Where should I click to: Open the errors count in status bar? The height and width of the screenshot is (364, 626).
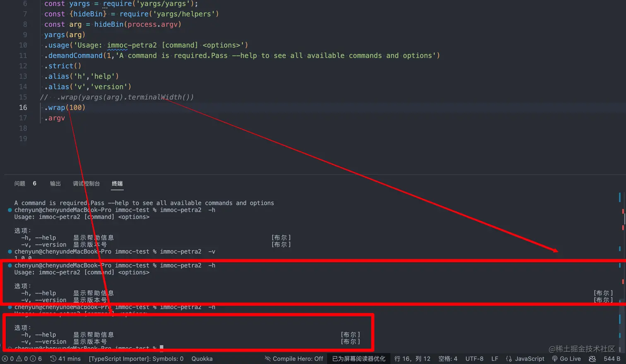coord(8,359)
